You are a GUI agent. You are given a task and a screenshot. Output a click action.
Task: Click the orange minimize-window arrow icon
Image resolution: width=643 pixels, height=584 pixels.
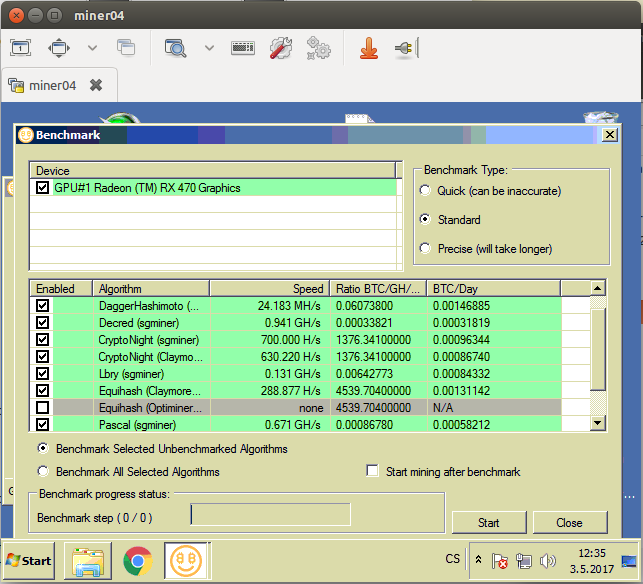369,48
